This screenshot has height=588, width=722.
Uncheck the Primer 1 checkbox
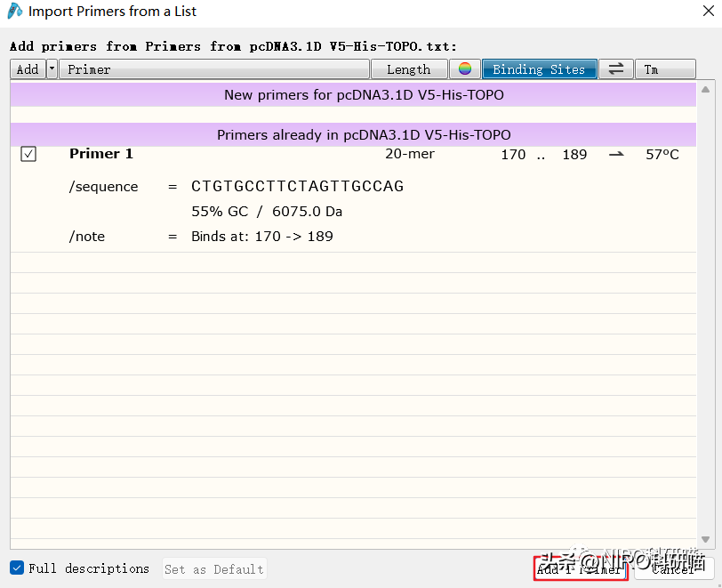(28, 155)
